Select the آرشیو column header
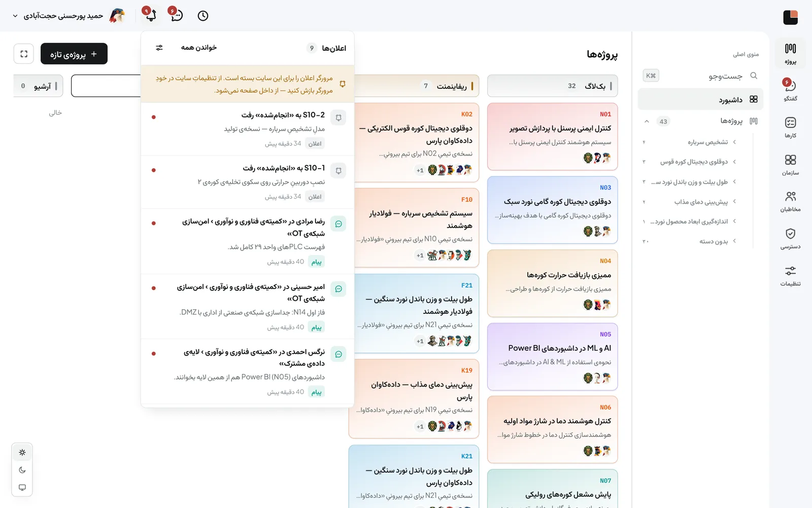 pos(38,86)
